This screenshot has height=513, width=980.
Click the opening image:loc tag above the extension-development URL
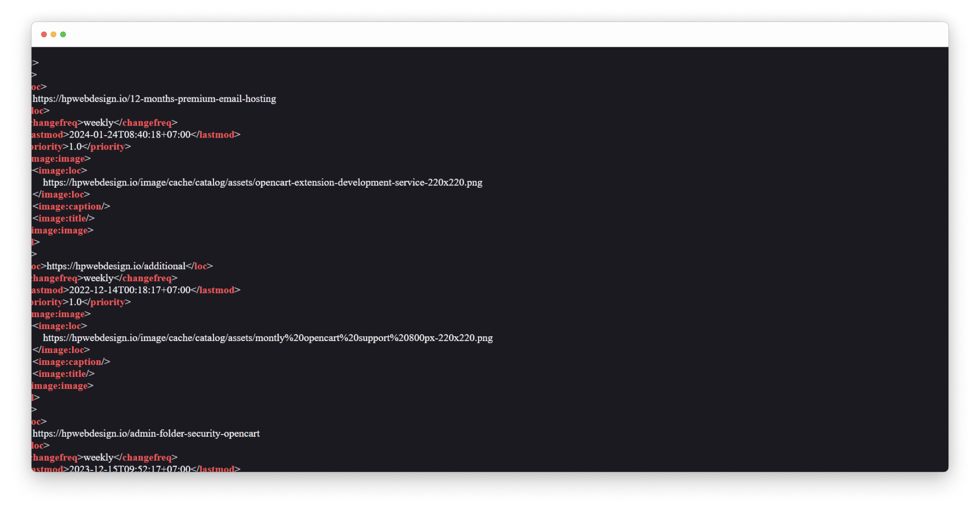[x=60, y=171]
